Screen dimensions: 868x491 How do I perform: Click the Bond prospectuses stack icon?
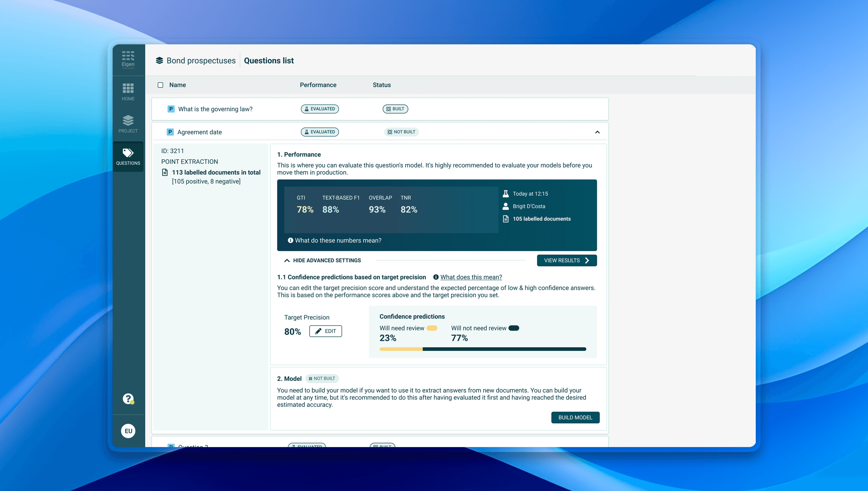(159, 61)
